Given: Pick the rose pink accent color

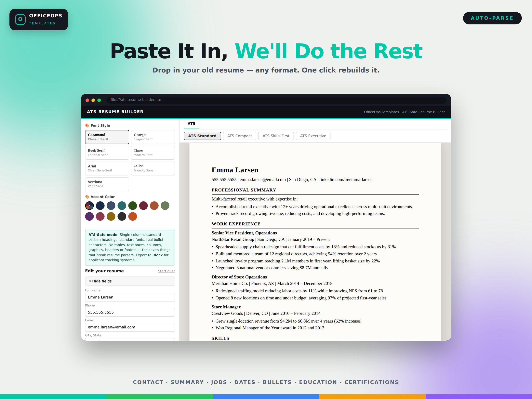Looking at the screenshot, I should coord(100,217).
